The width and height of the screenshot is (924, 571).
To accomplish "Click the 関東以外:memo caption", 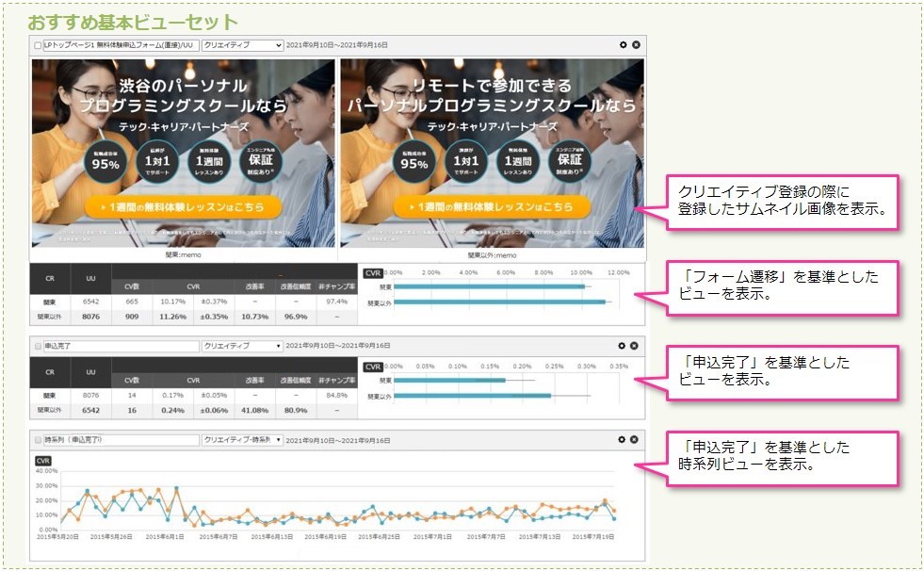I will [492, 255].
